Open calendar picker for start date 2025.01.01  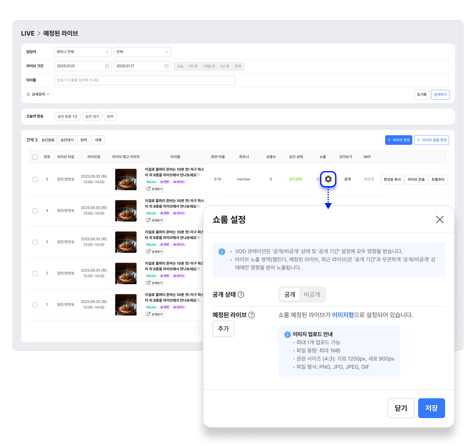pos(107,66)
